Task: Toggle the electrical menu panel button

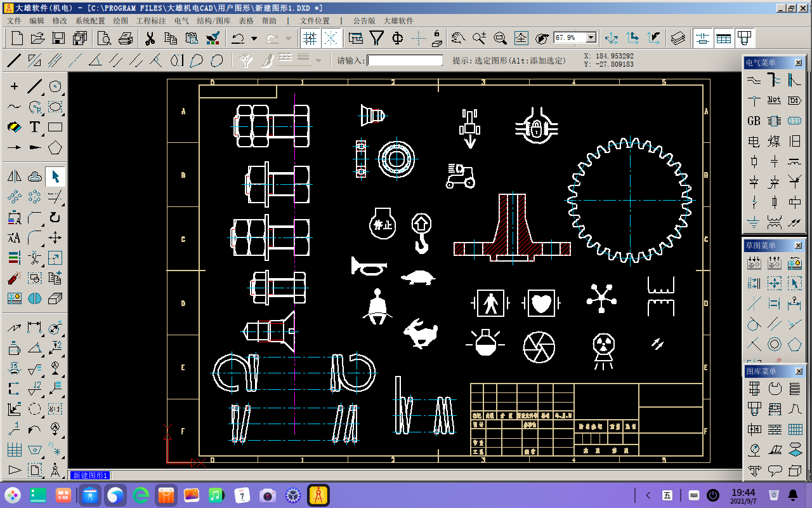Action: pyautogui.click(x=702, y=38)
